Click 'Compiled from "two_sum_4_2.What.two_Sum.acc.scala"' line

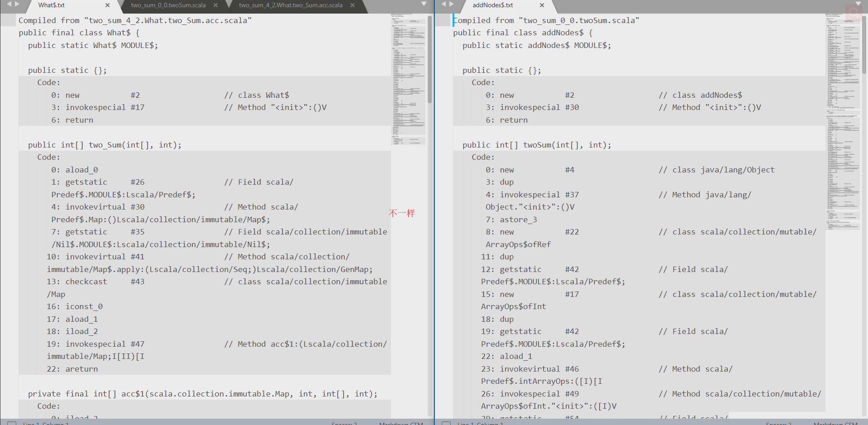coord(135,20)
